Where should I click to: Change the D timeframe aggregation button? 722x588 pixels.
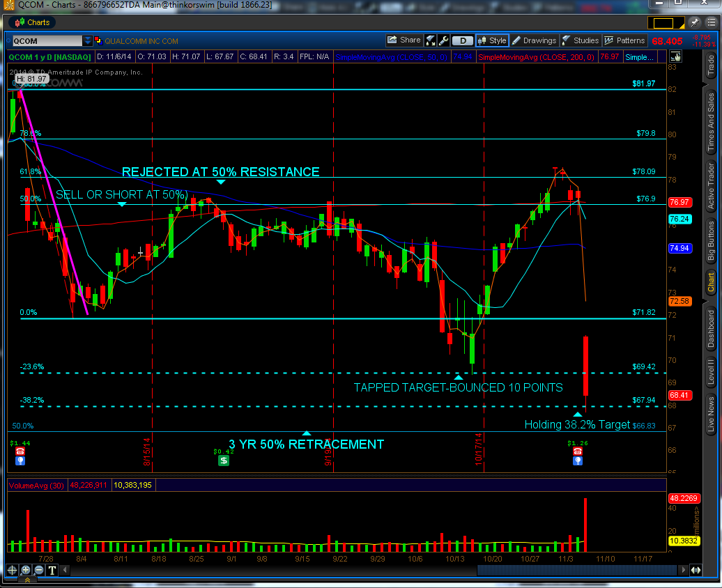[x=463, y=40]
